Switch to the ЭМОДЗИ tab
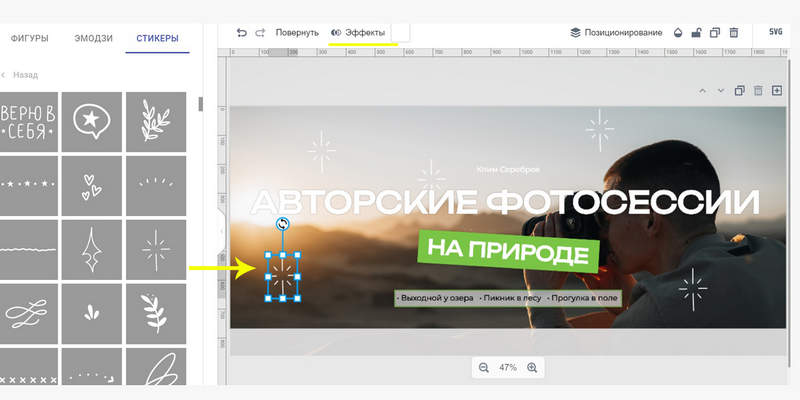 (x=93, y=38)
